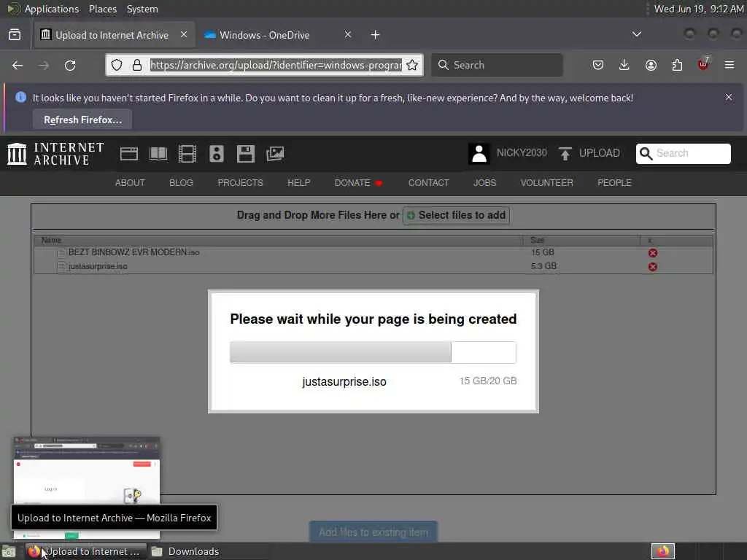Click the justasurprise.iso row in file table
The image size is (747, 560).
(373, 266)
